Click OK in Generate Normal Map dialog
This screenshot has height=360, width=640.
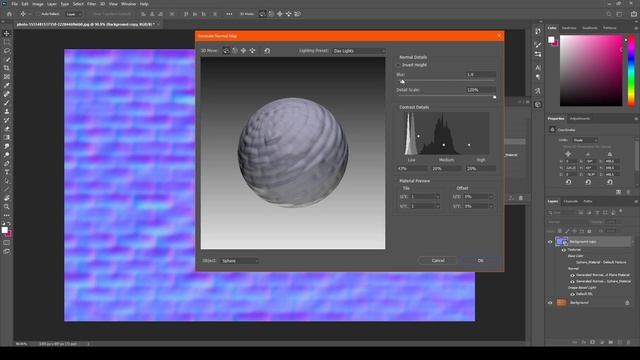tap(480, 260)
